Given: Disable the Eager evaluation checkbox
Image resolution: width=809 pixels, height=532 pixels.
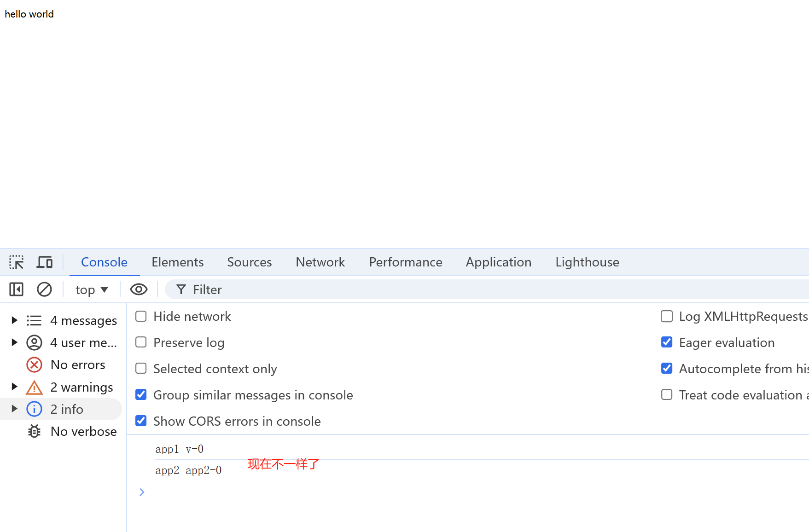Looking at the screenshot, I should 667,342.
